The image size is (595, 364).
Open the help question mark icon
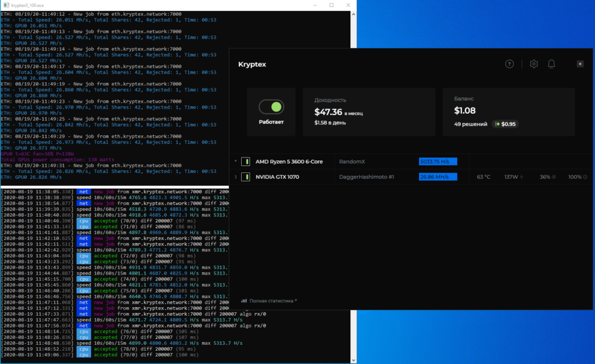pos(510,64)
